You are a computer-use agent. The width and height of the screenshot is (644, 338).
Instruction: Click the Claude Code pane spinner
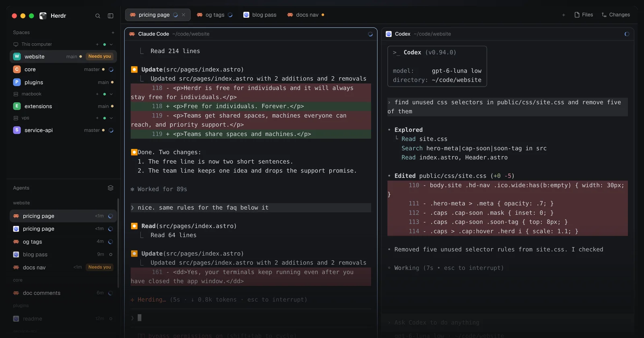click(x=370, y=34)
